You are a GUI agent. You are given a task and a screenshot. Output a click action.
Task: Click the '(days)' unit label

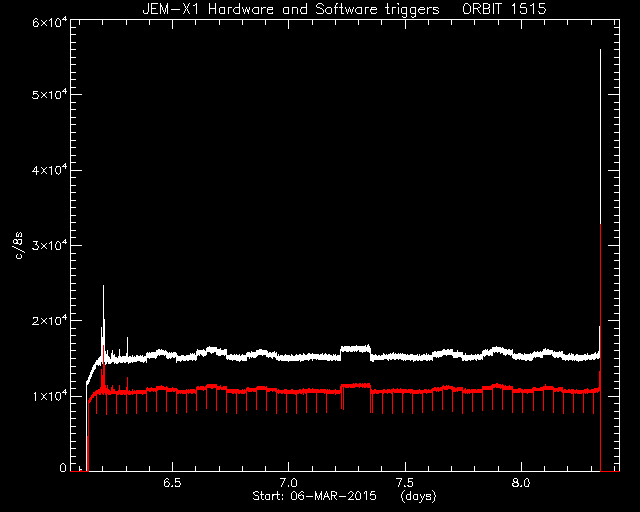coord(418,496)
